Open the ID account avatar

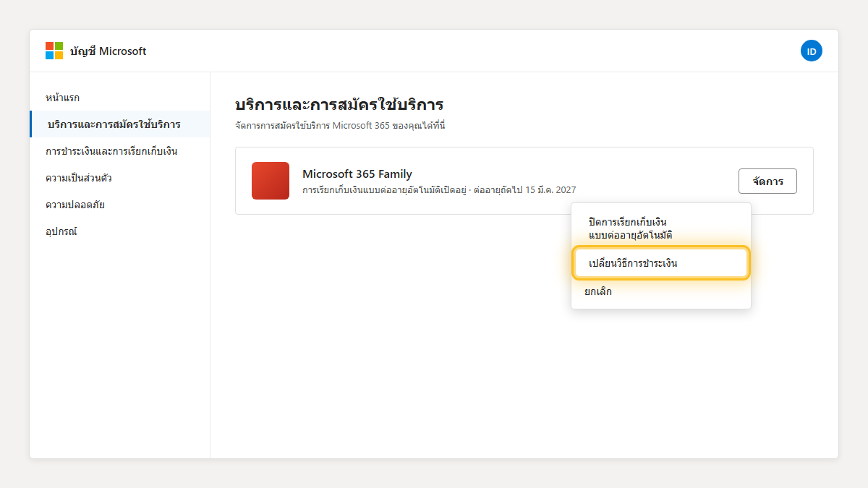click(x=812, y=51)
